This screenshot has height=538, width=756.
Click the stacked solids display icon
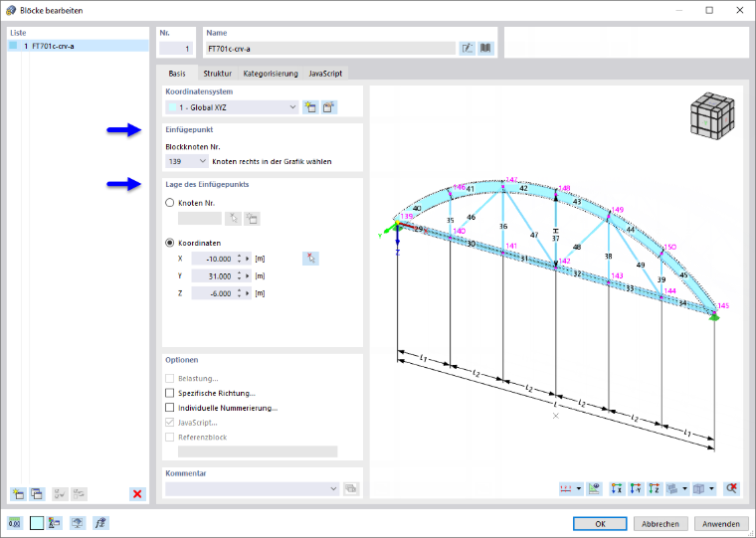672,489
